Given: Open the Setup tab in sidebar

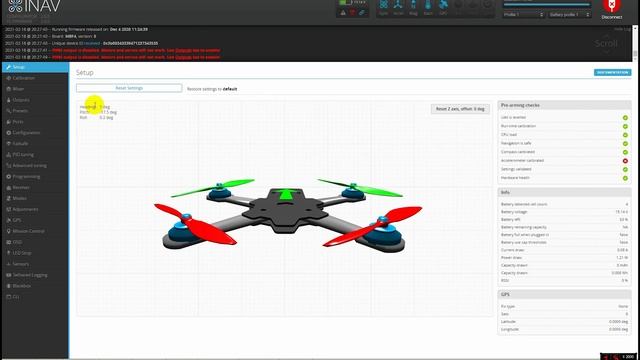Looking at the screenshot, I should (35, 67).
